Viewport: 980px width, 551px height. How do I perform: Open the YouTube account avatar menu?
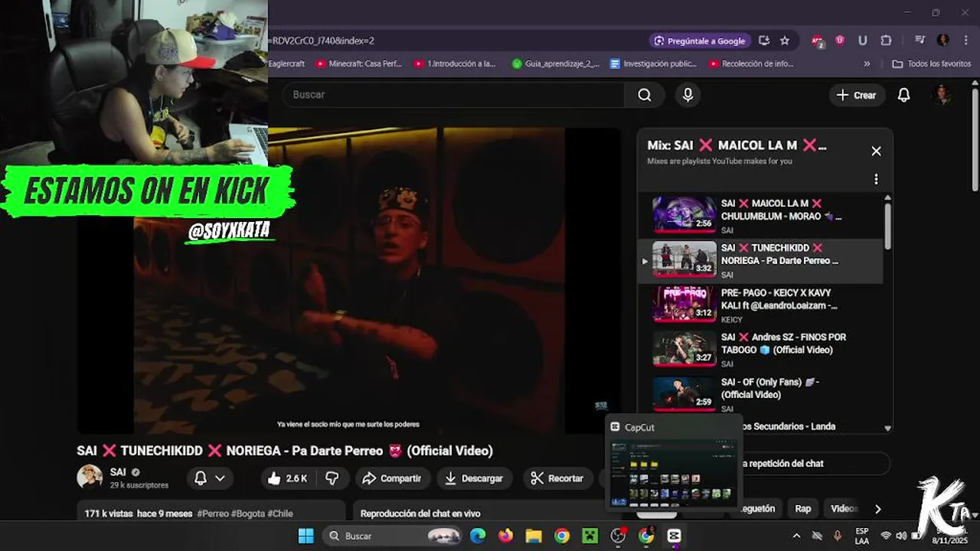click(942, 95)
